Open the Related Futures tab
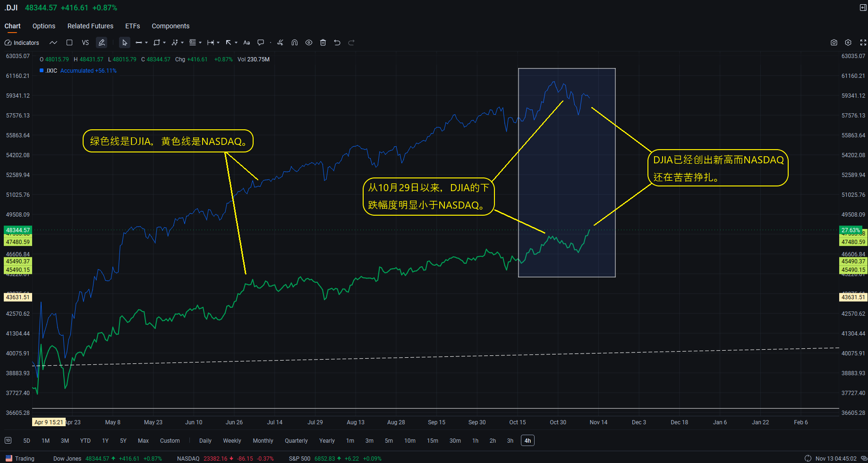The height and width of the screenshot is (463, 868). point(90,26)
